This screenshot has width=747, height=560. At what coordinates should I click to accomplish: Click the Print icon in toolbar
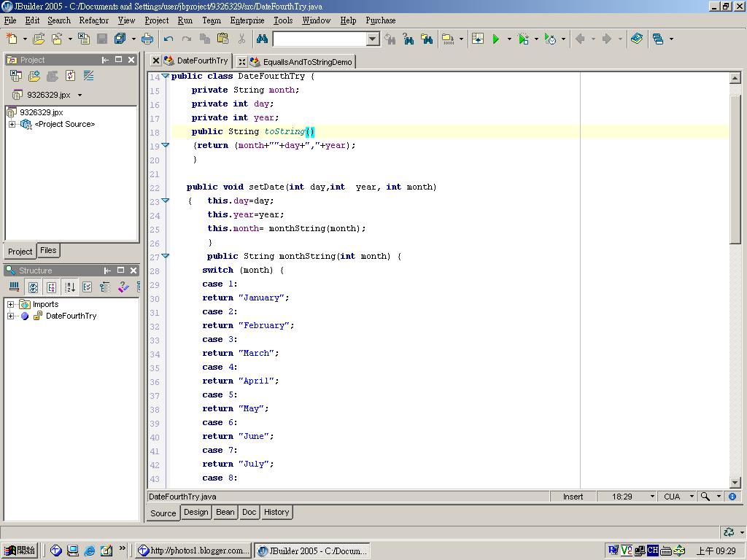point(147,39)
